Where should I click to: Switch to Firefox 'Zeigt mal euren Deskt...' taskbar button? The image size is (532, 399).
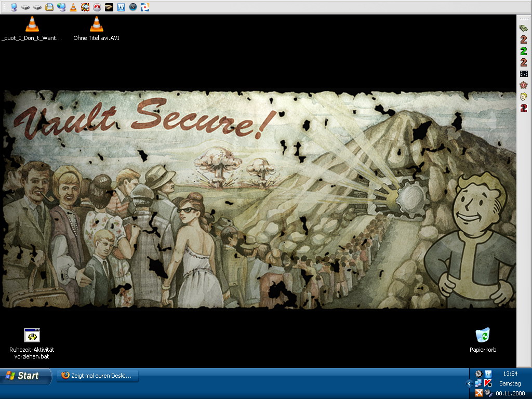click(98, 376)
